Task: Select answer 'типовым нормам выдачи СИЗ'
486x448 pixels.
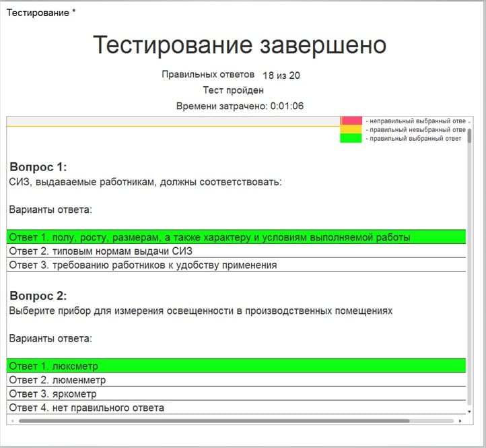Action: [x=236, y=251]
